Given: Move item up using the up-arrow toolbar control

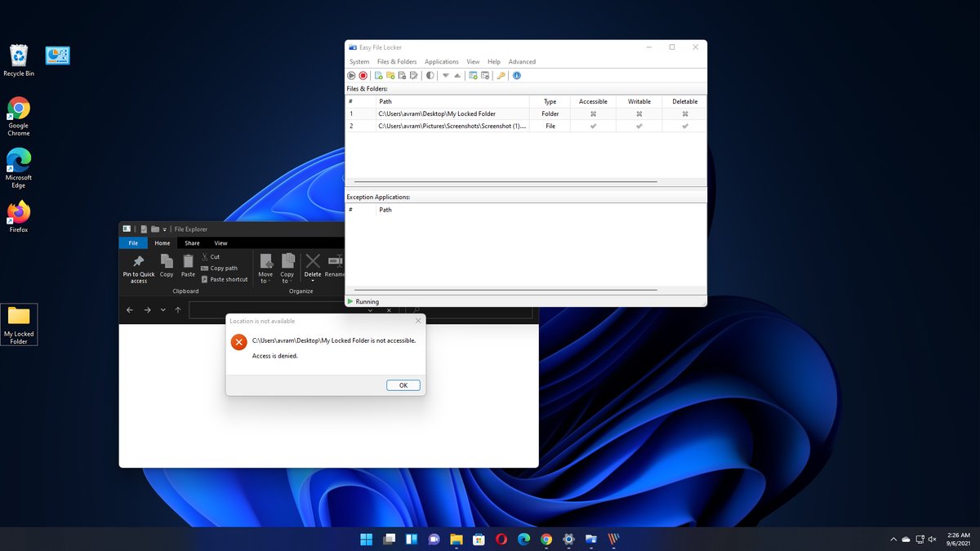Looking at the screenshot, I should [457, 75].
